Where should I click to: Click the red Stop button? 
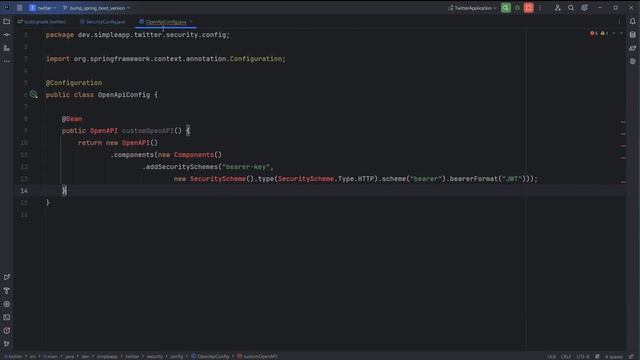click(x=528, y=8)
